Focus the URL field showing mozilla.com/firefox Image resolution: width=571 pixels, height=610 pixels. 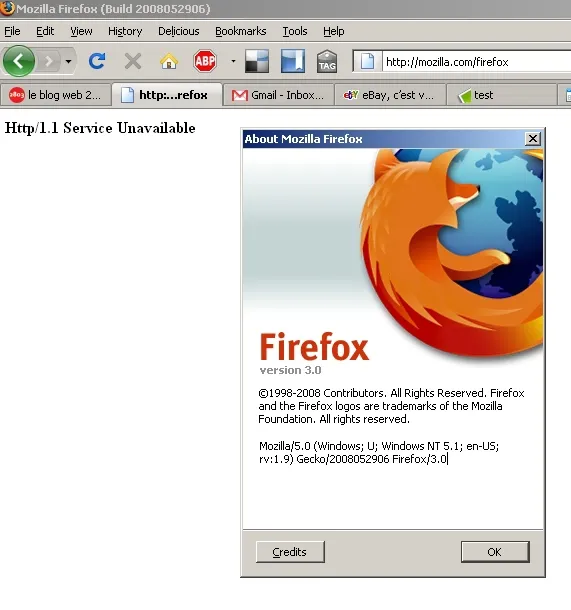[477, 61]
